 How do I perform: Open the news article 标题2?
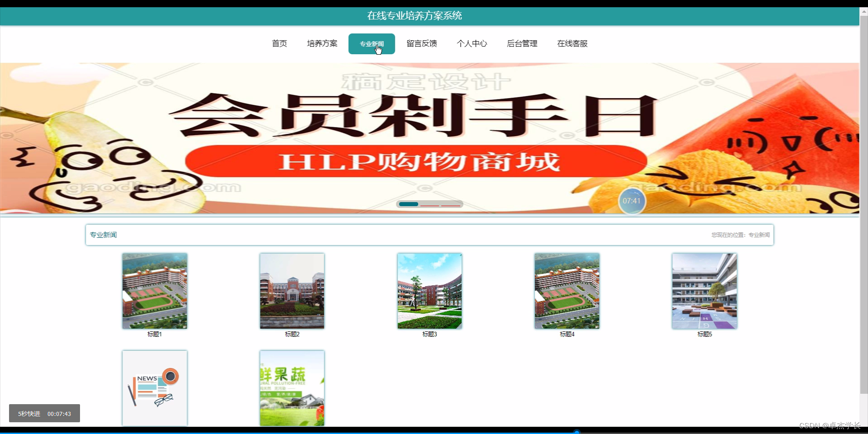(292, 291)
